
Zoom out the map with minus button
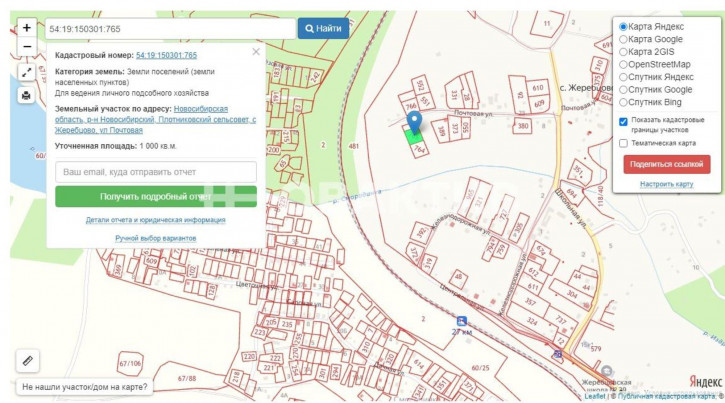(26, 47)
